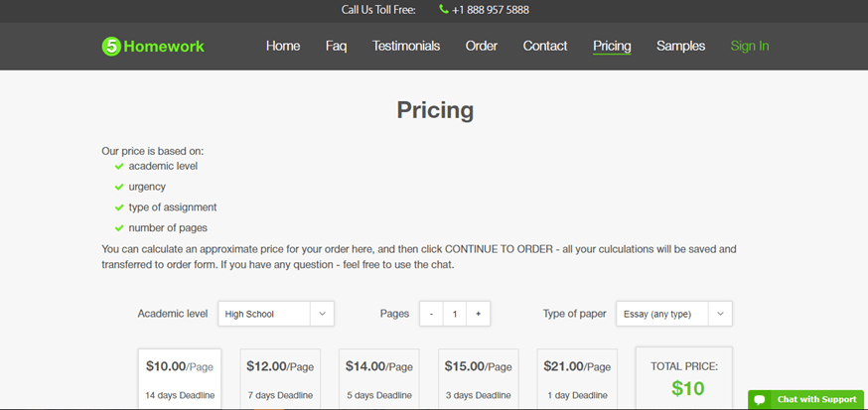Screen dimensions: 868x410
Task: Call the toll free number +1 888 957 5888
Action: tap(490, 10)
